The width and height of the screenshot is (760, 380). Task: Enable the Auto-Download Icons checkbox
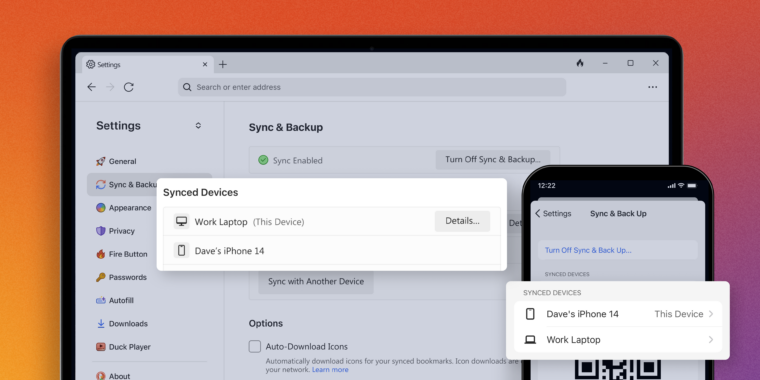[x=255, y=347]
